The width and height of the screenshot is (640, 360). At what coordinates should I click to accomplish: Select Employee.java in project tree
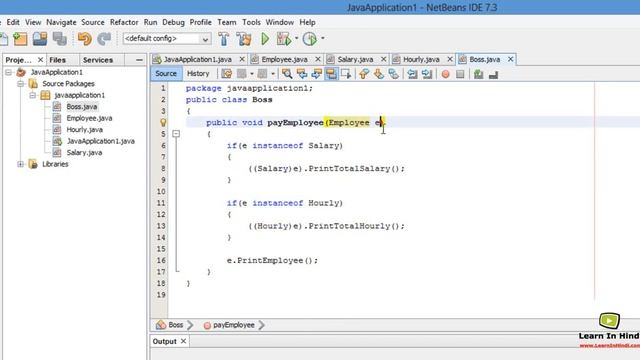pos(89,118)
